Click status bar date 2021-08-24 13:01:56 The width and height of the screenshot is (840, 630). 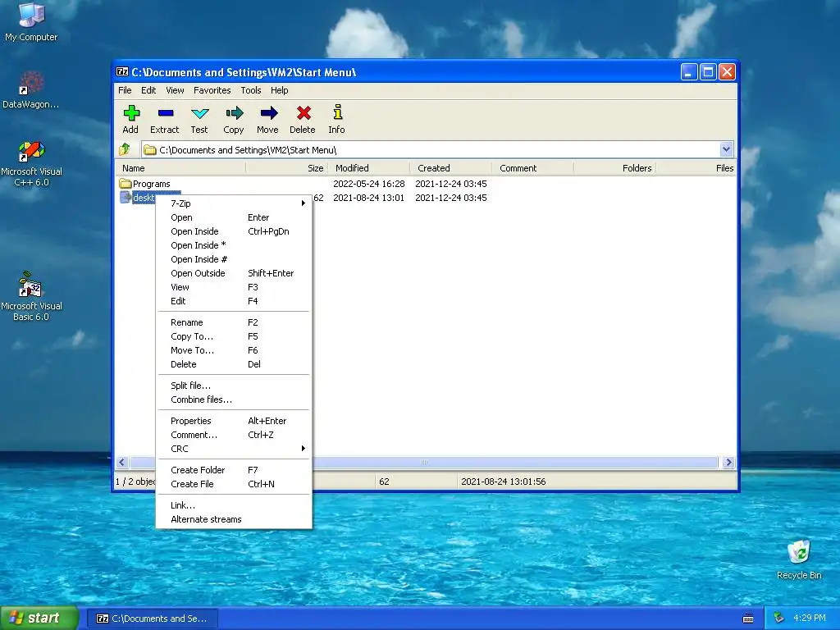coord(504,482)
